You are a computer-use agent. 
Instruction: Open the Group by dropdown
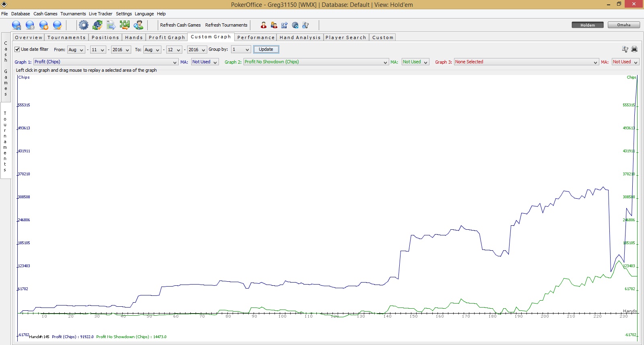[241, 50]
